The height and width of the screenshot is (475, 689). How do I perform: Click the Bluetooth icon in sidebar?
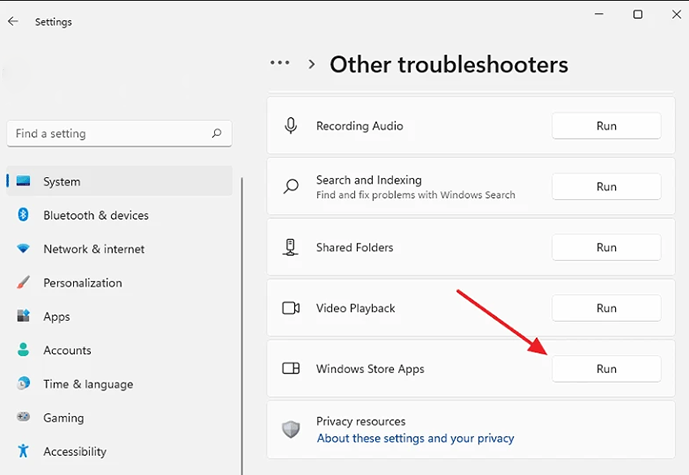coord(23,214)
